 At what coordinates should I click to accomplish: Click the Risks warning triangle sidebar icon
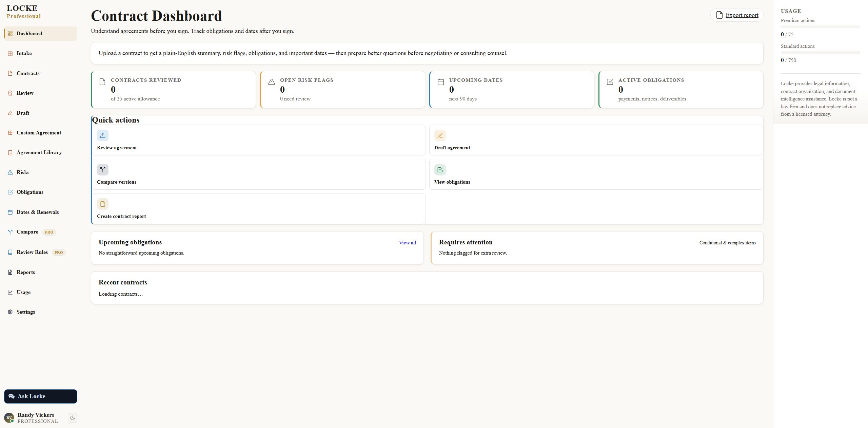click(10, 172)
